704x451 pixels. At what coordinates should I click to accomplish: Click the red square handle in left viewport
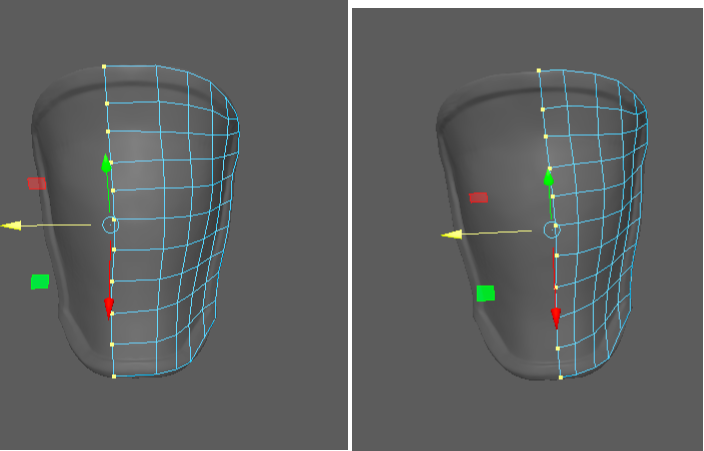(x=37, y=183)
